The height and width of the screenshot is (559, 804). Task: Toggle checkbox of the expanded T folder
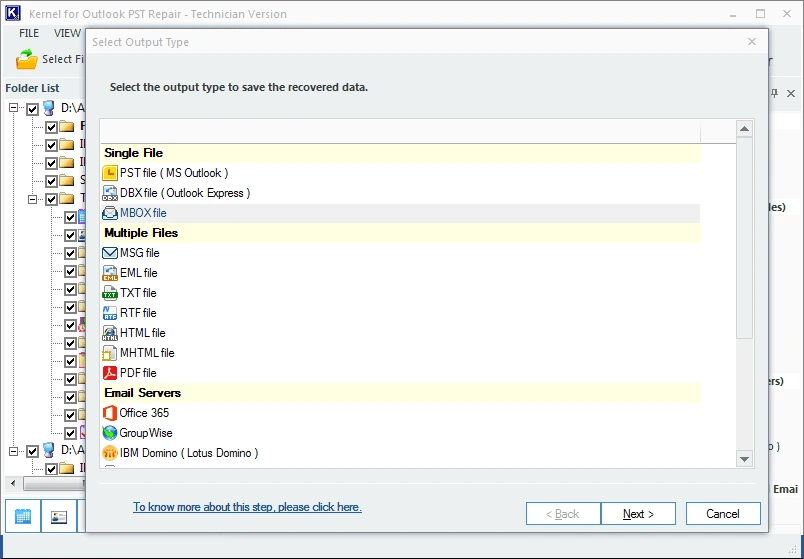tap(51, 199)
